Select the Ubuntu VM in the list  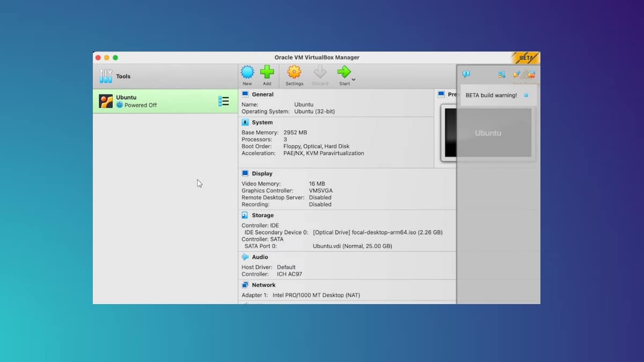point(165,101)
